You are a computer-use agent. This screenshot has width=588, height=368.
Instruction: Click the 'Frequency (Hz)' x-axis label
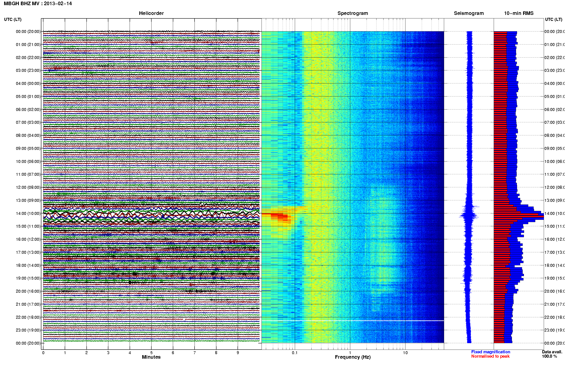[x=353, y=357]
